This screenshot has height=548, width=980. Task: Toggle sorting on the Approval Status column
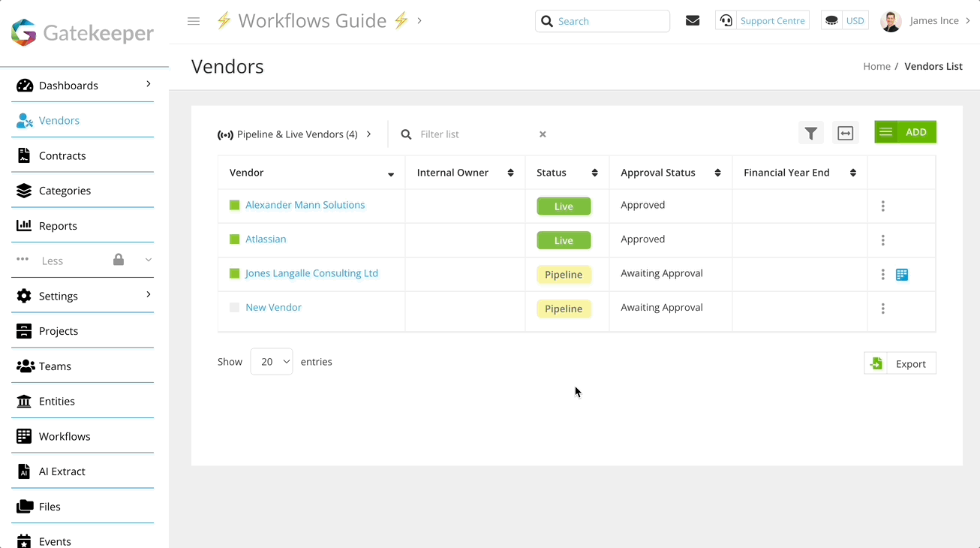tap(717, 172)
